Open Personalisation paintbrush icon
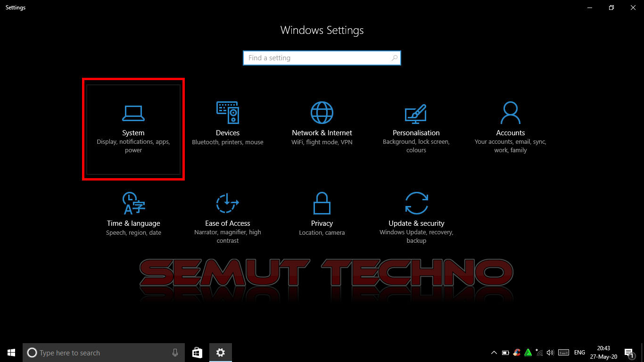This screenshot has width=644, height=362. (416, 114)
